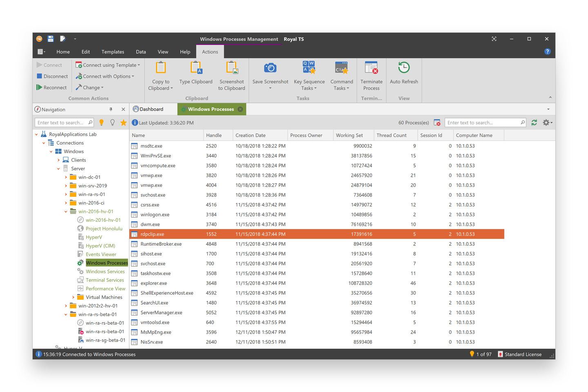Click the Auto Refresh icon
588x392 pixels.
coord(403,67)
